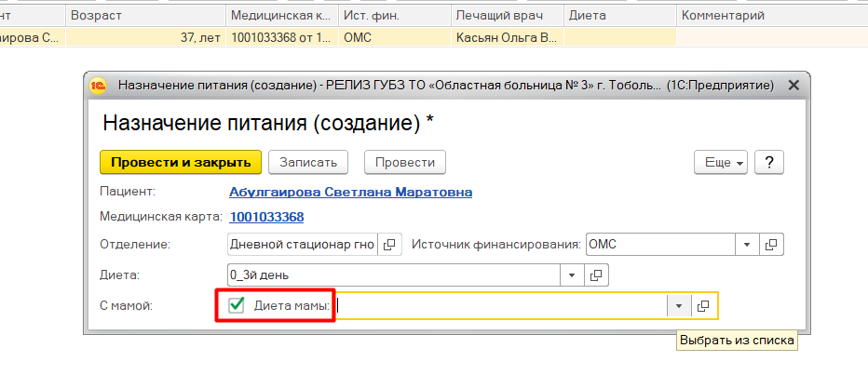Open help with the question mark button
The image size is (868, 375).
769,162
